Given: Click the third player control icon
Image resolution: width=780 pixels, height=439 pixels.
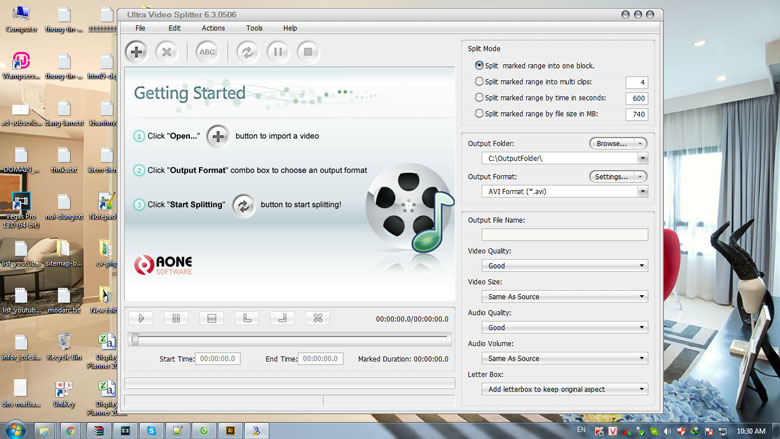Looking at the screenshot, I should pyautogui.click(x=211, y=318).
